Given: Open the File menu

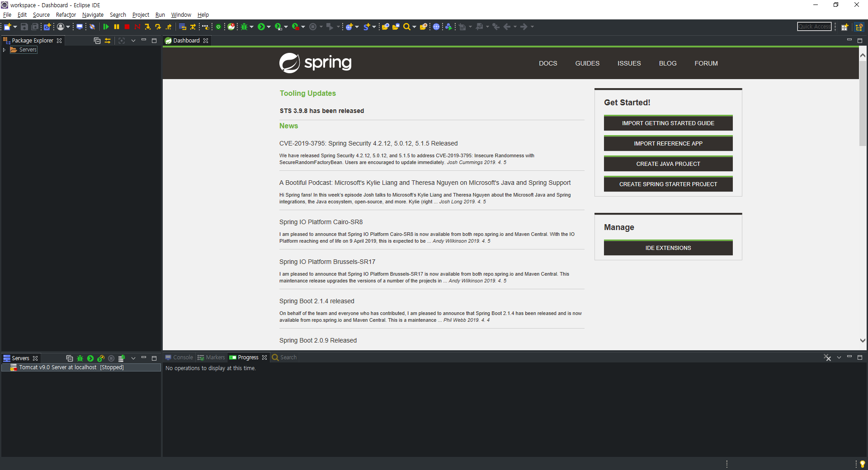Looking at the screenshot, I should pyautogui.click(x=7, y=14).
